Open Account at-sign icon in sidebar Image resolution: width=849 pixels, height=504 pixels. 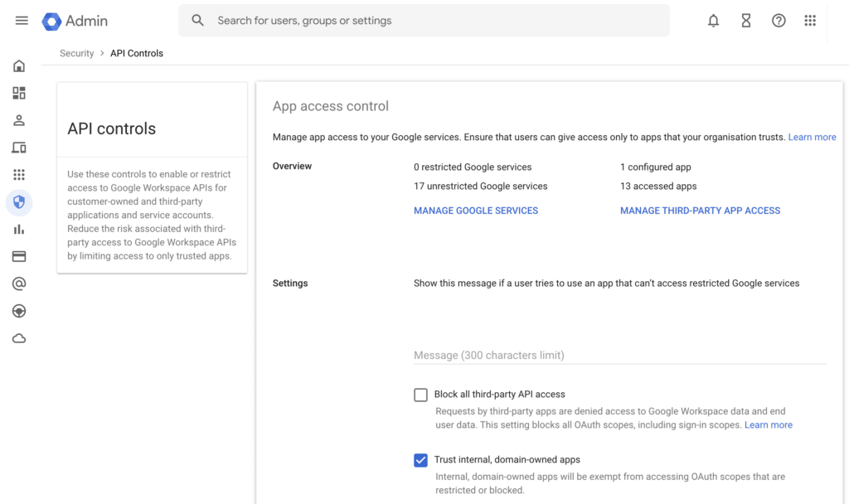(19, 283)
